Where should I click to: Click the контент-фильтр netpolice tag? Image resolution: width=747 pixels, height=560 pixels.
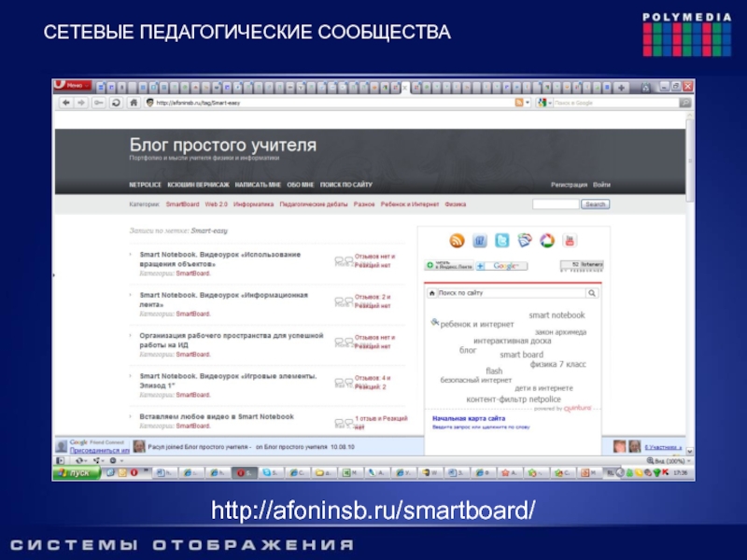pyautogui.click(x=514, y=399)
